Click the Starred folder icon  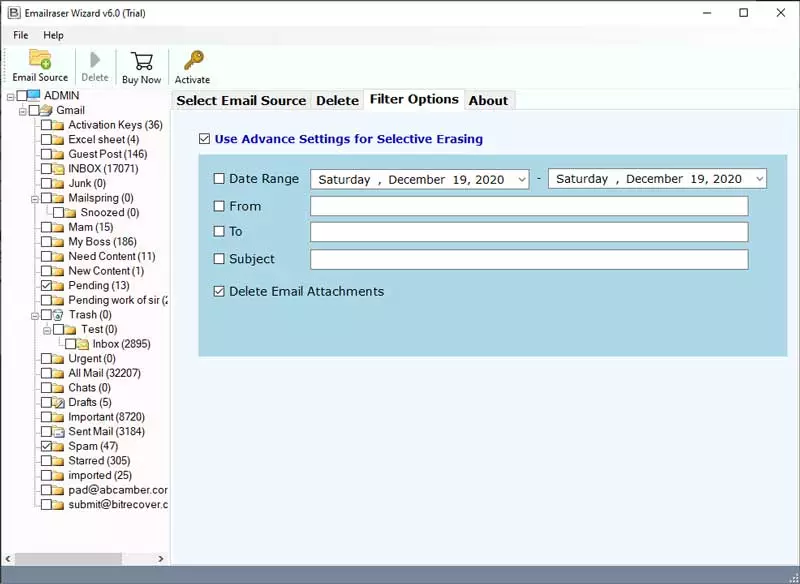58,461
